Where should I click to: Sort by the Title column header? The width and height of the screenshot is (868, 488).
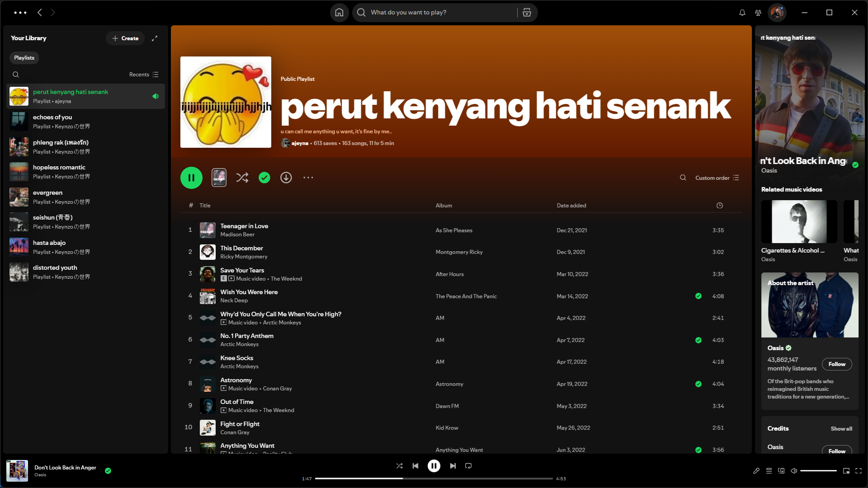pyautogui.click(x=205, y=206)
